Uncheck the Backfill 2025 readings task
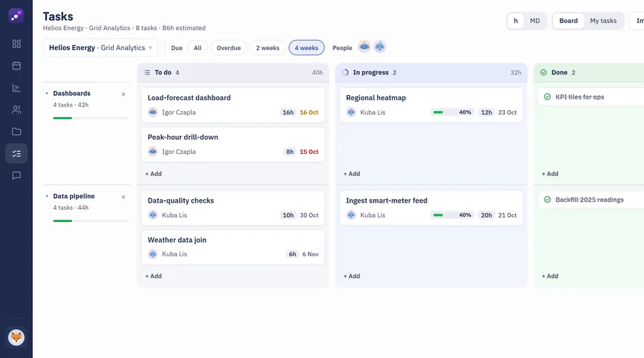The width and height of the screenshot is (644, 358). [547, 200]
